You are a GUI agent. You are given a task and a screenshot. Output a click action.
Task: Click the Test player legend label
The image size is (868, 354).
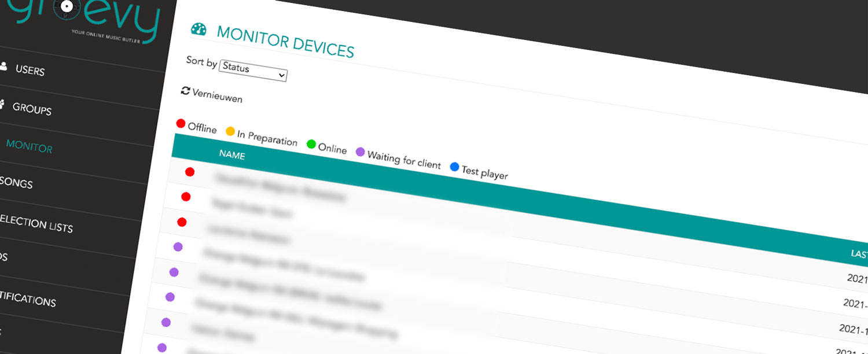pyautogui.click(x=484, y=172)
